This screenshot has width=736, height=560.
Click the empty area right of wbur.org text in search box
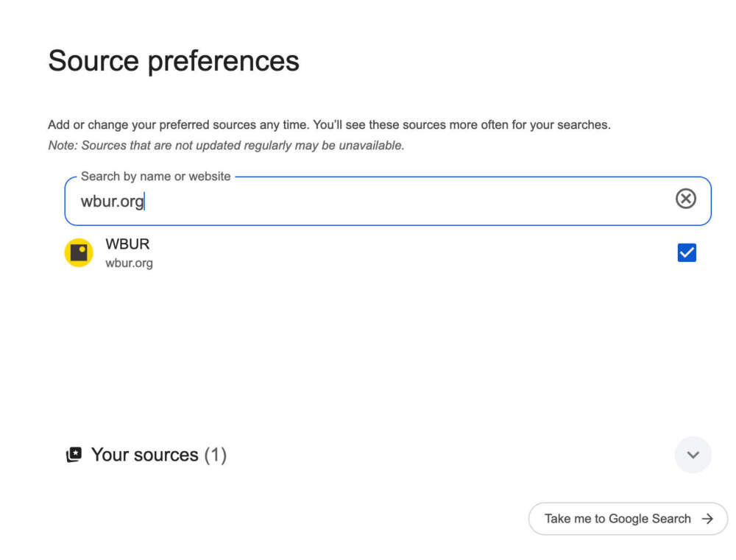(405, 201)
